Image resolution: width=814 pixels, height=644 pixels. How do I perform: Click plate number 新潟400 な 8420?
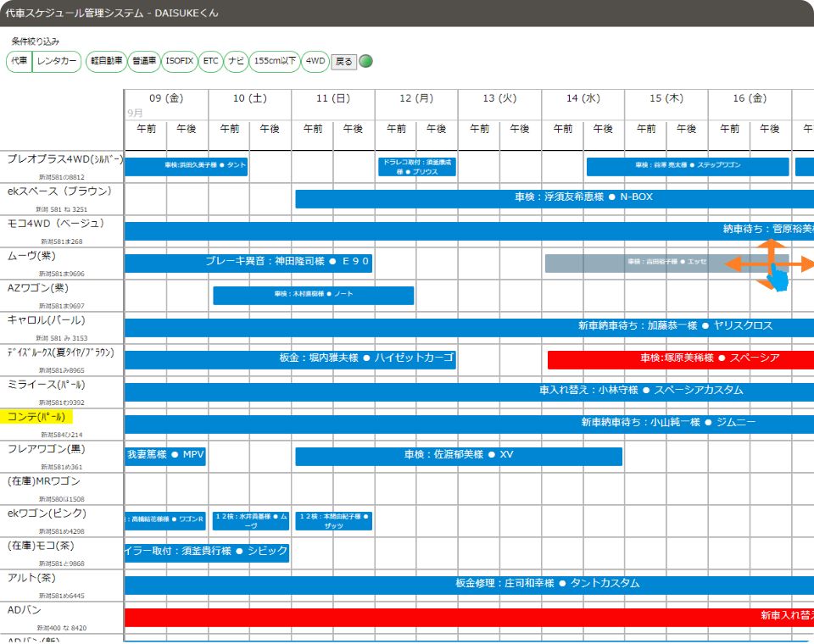[62, 628]
